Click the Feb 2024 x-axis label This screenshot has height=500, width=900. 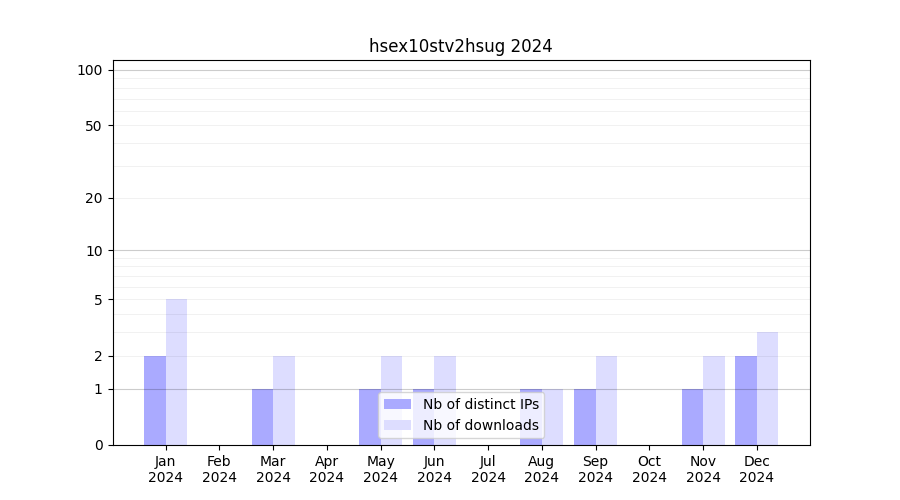coord(219,469)
